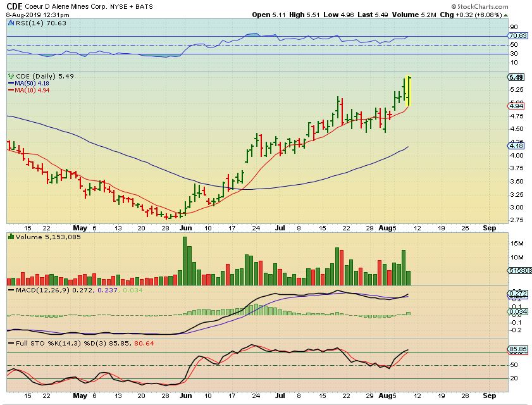Click the Open 5.11 value

coord(269,15)
